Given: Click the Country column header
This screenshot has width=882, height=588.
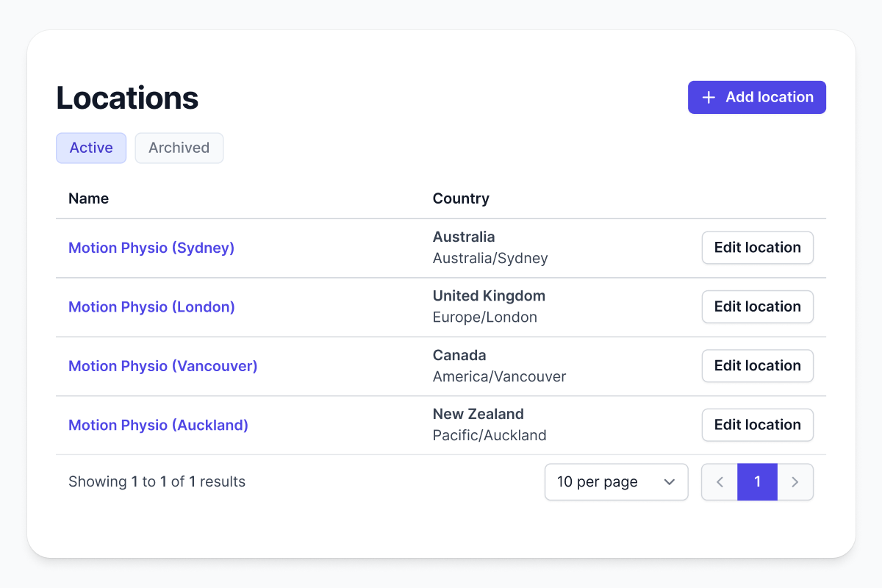Looking at the screenshot, I should pyautogui.click(x=461, y=198).
